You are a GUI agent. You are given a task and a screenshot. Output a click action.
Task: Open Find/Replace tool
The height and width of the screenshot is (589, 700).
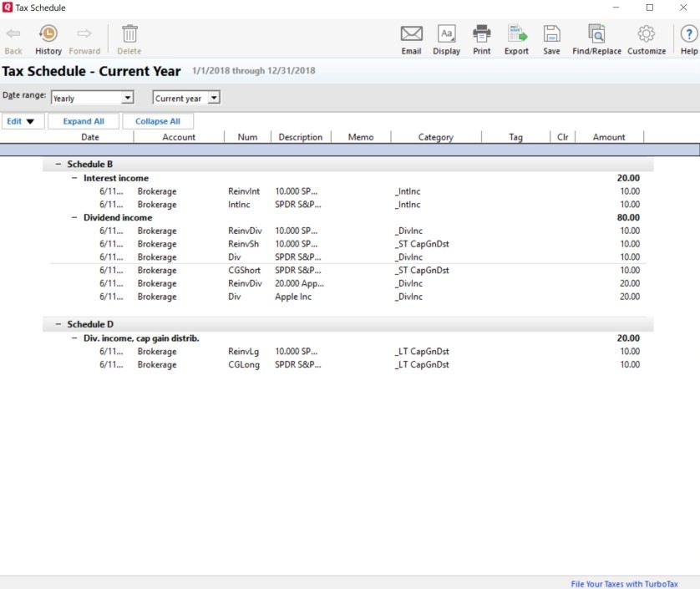[x=596, y=34]
